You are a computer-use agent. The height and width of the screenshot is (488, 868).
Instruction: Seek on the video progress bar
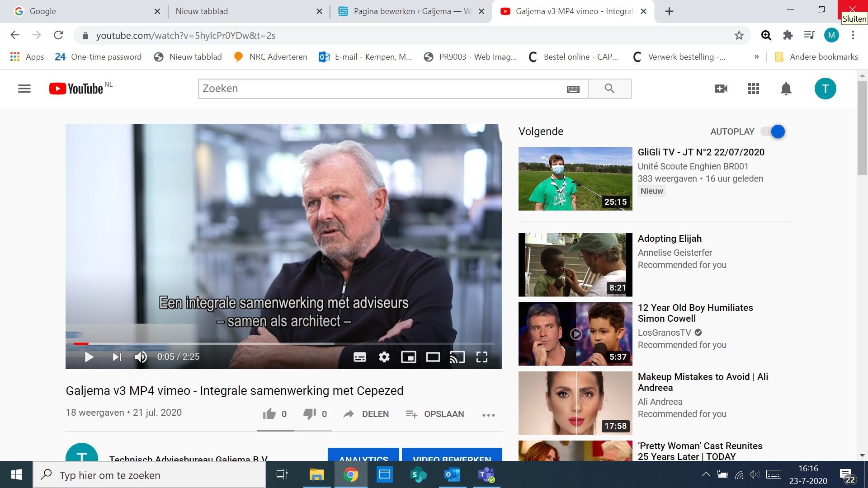pyautogui.click(x=283, y=344)
